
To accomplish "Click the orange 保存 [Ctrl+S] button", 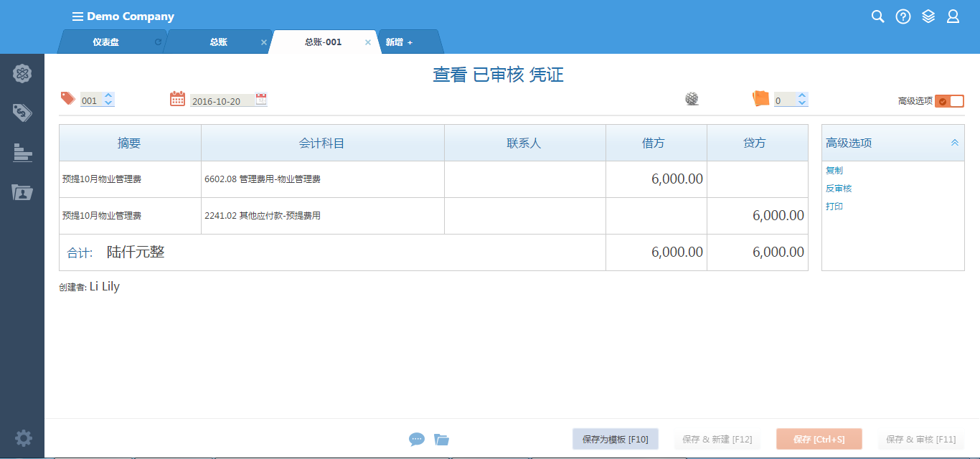I will coord(819,439).
